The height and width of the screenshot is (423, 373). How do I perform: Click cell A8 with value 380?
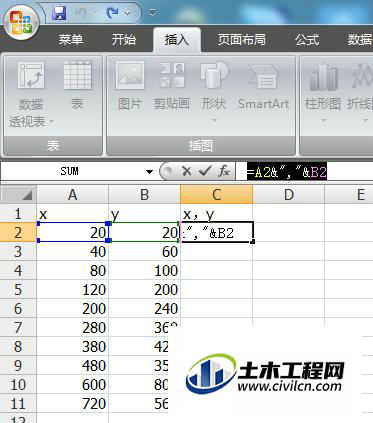pos(72,346)
